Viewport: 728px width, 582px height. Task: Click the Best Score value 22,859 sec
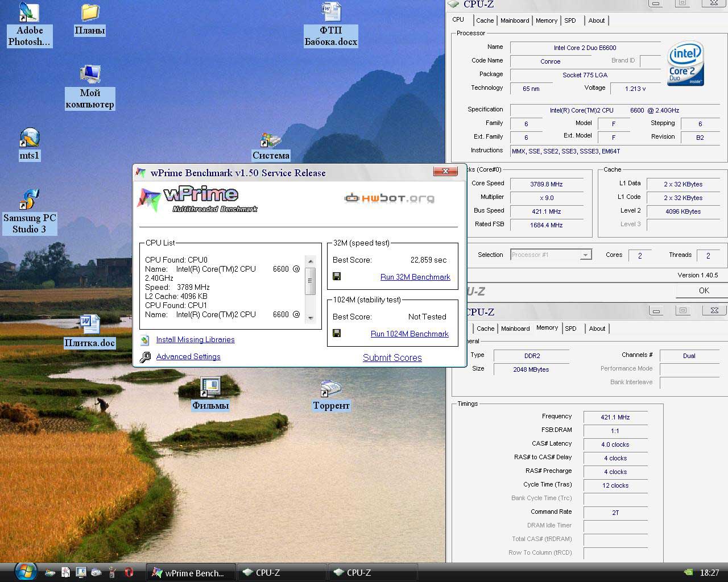(428, 260)
